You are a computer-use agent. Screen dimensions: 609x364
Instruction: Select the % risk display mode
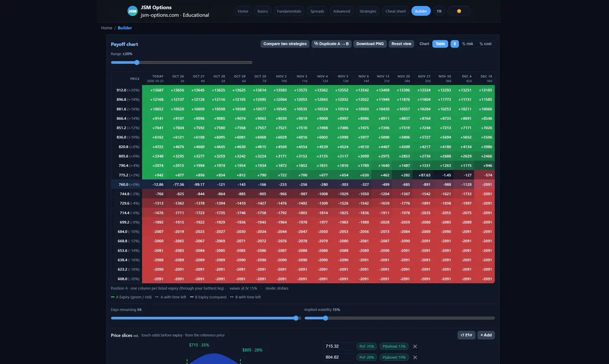[468, 44]
